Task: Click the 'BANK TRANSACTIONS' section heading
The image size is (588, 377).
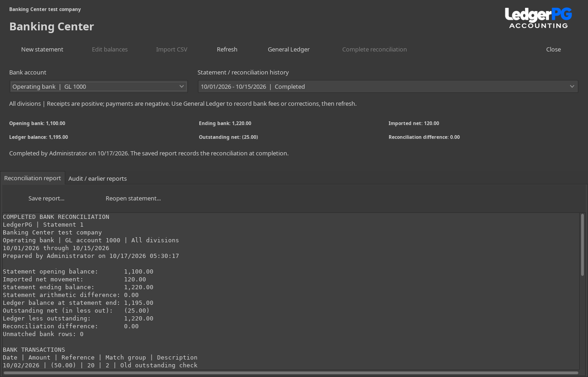Action: coord(34,349)
